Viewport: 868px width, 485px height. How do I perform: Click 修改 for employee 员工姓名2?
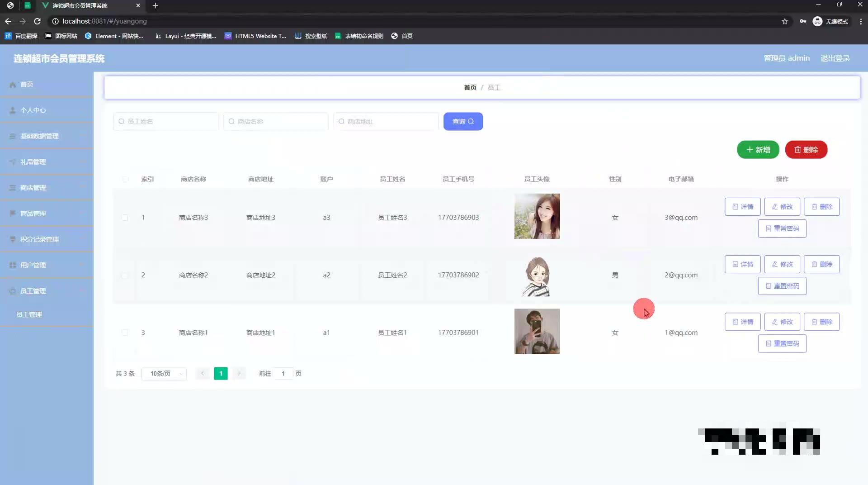[782, 264]
